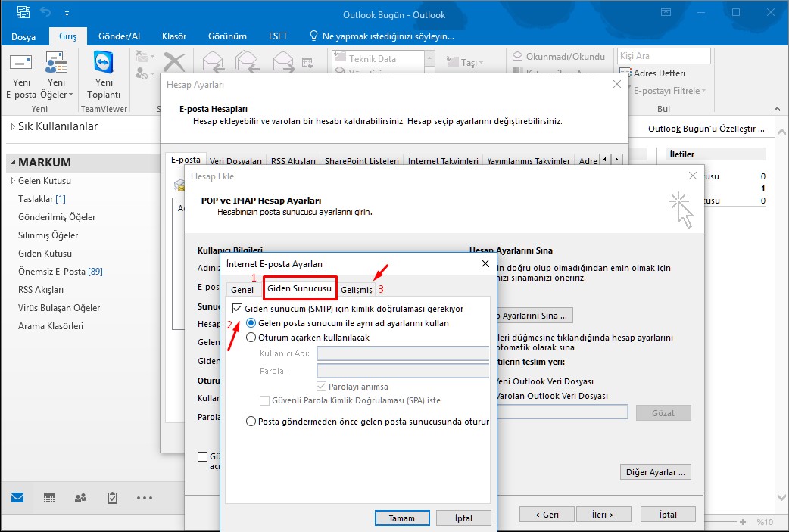789x532 pixels.
Task: Click zoom in plus icon in status bar
Action: 743,522
